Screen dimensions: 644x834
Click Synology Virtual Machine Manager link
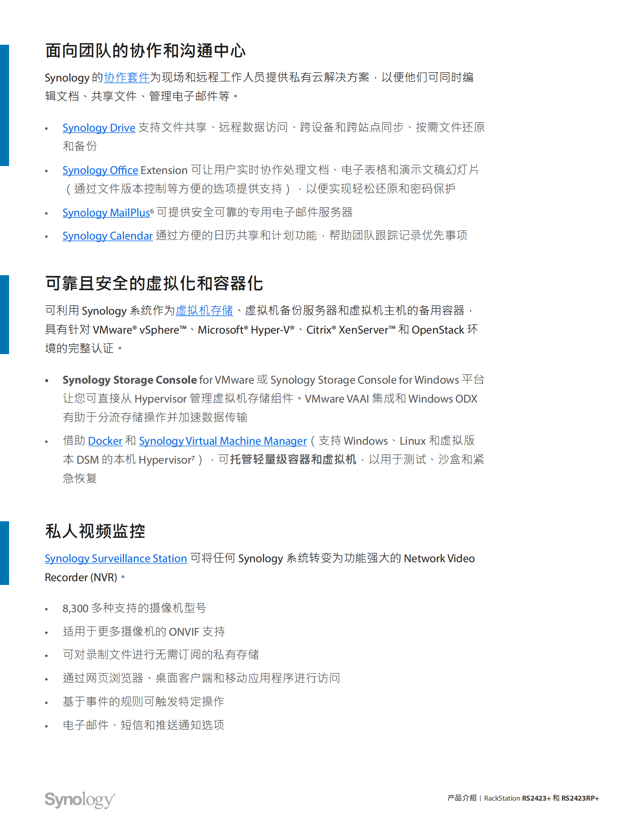point(223,441)
